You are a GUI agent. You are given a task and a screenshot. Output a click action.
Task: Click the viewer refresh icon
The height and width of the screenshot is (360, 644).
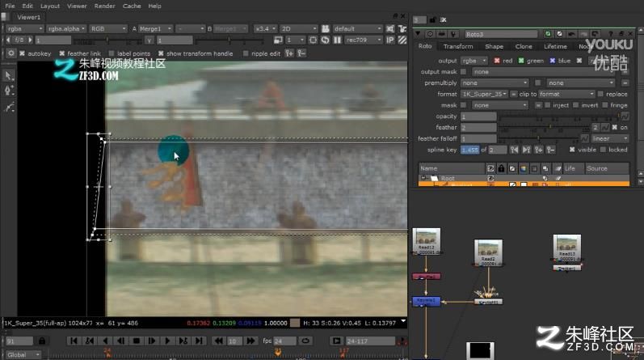(325, 40)
